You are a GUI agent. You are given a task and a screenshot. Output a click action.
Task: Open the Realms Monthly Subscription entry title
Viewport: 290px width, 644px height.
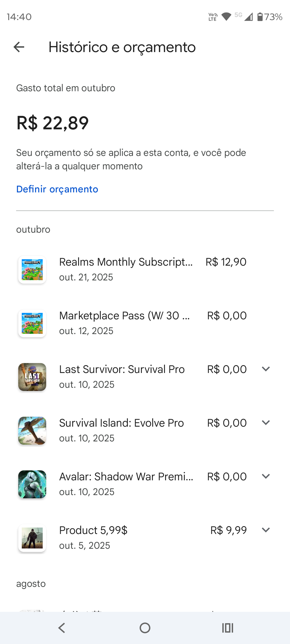coord(126,262)
